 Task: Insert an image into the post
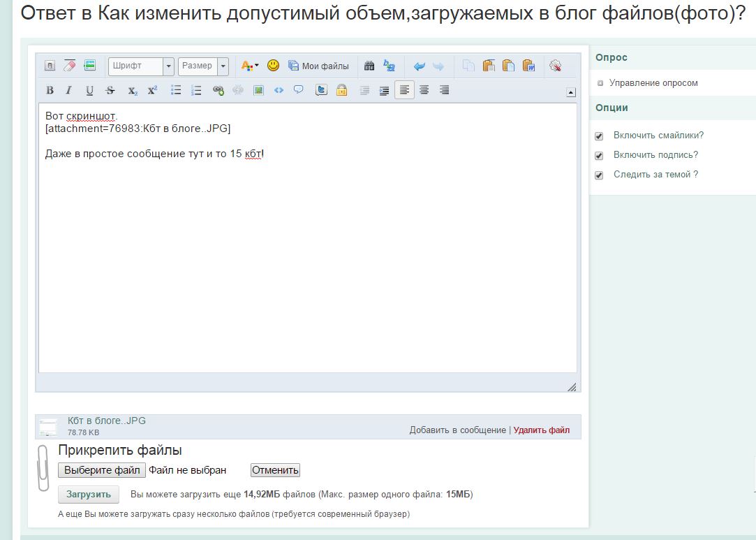(x=258, y=90)
